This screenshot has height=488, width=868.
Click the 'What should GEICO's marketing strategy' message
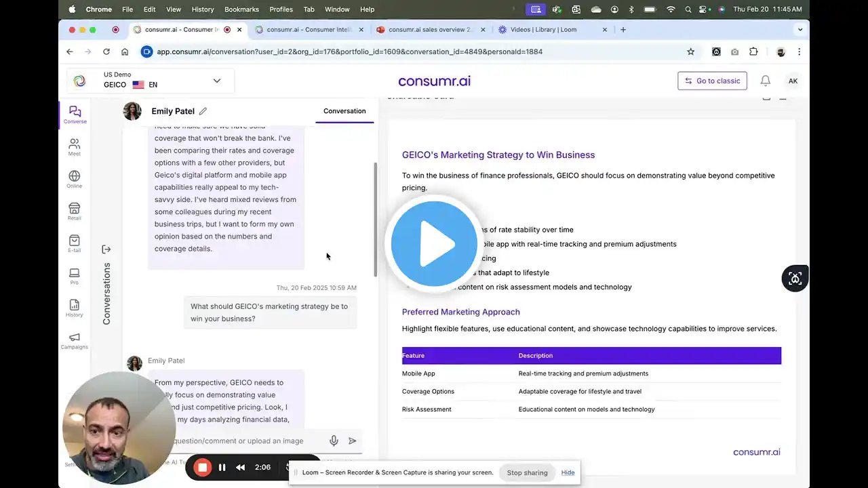[270, 312]
